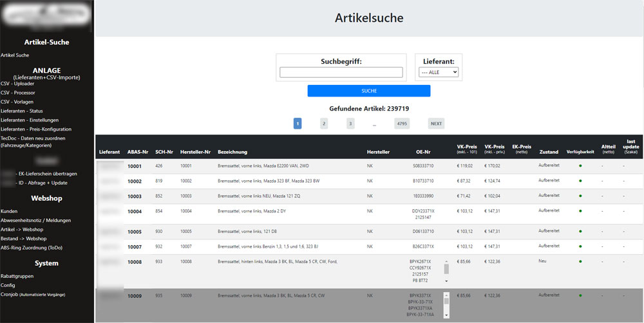Open the Config link in sidebar
The height and width of the screenshot is (323, 644).
(8, 285)
